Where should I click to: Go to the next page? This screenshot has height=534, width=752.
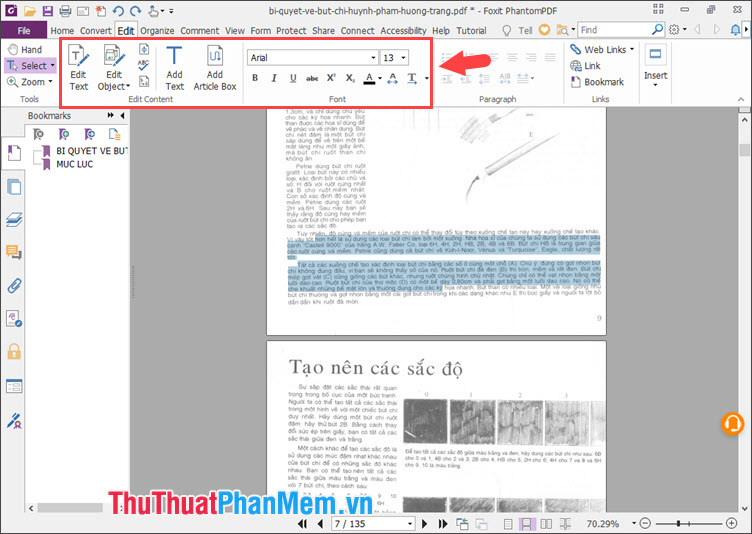[x=424, y=523]
